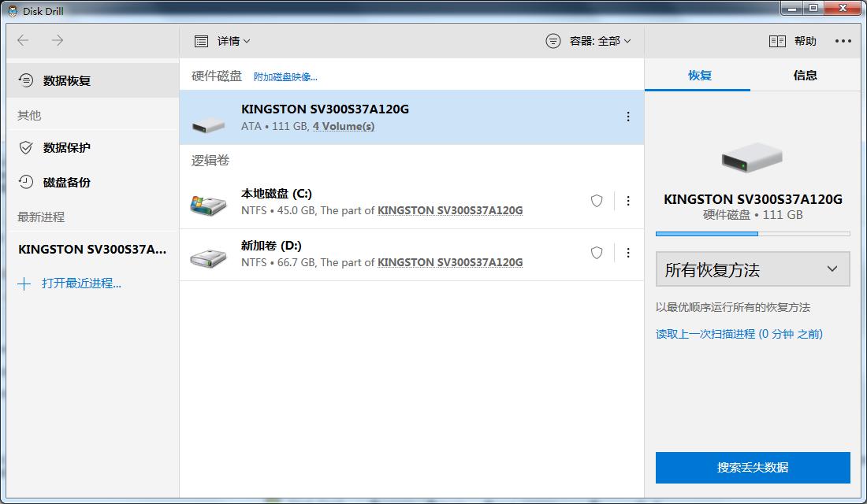Click 读取上一次扫描进程 link
Image resolution: width=867 pixels, height=504 pixels.
pyautogui.click(x=739, y=334)
